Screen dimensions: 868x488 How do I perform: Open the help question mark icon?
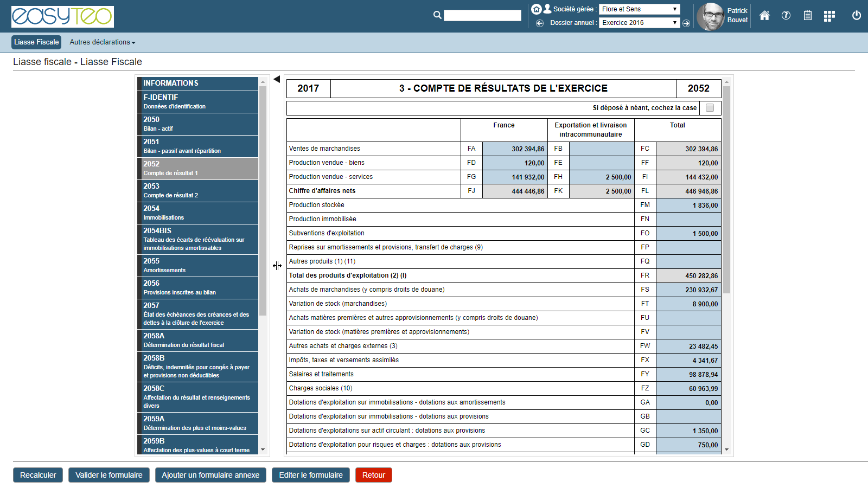pos(786,16)
